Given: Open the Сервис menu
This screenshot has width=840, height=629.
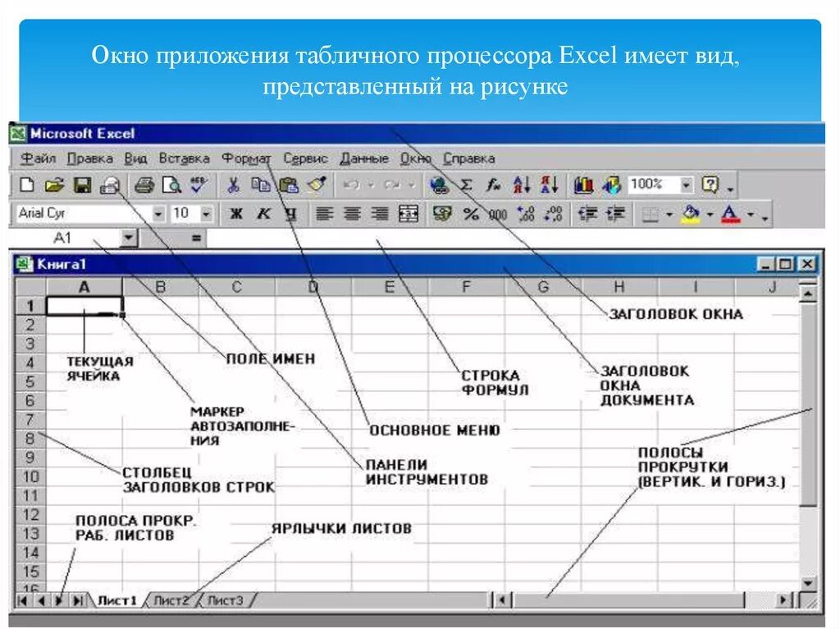Looking at the screenshot, I should [x=305, y=158].
